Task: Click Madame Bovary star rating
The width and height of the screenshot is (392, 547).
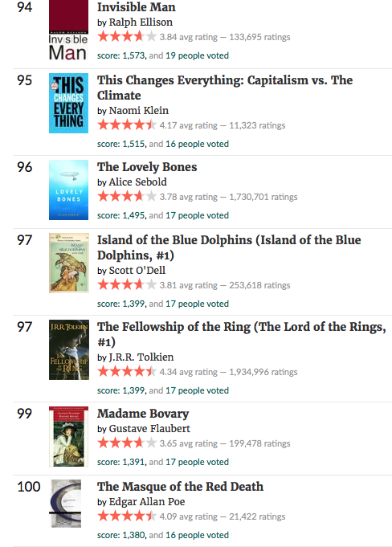Action: (x=127, y=443)
